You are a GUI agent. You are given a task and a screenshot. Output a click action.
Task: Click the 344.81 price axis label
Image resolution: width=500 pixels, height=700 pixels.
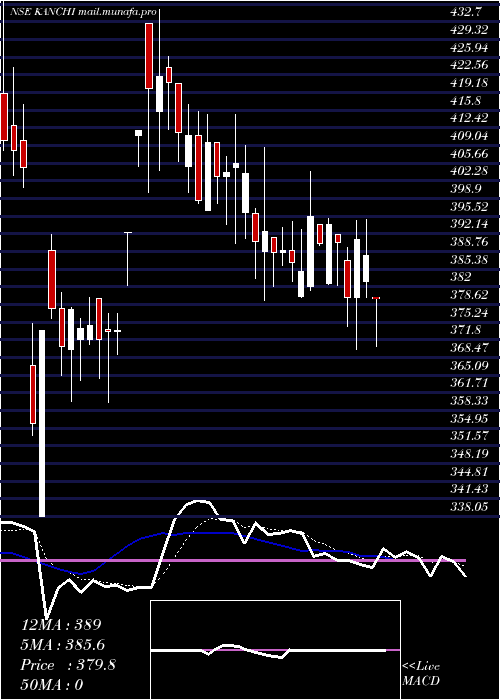tap(470, 471)
